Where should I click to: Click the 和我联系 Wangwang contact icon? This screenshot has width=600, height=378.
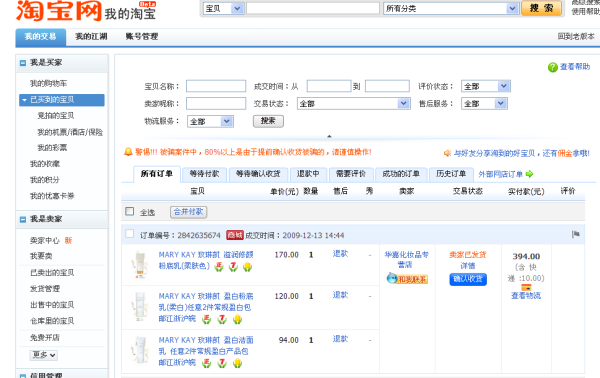(407, 279)
